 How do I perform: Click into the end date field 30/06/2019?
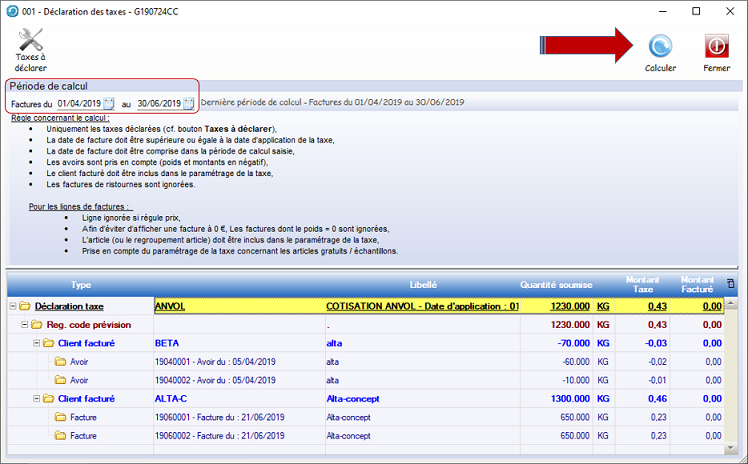[158, 104]
